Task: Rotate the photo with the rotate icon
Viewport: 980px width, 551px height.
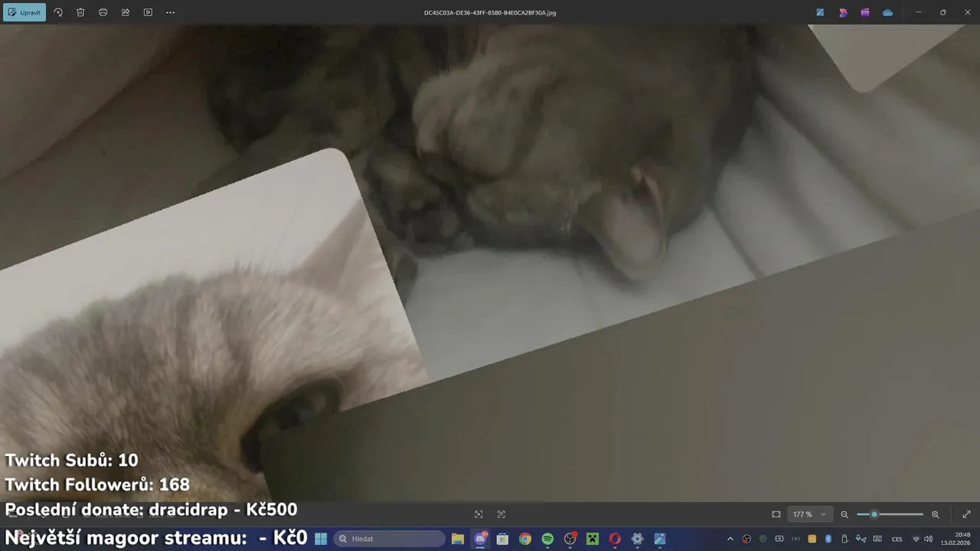Action: pyautogui.click(x=58, y=12)
